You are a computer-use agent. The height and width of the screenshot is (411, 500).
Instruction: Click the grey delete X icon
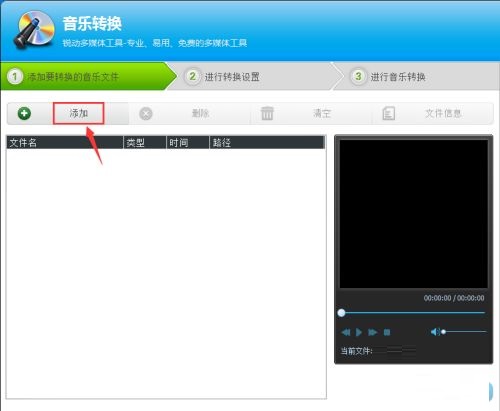[x=146, y=114]
